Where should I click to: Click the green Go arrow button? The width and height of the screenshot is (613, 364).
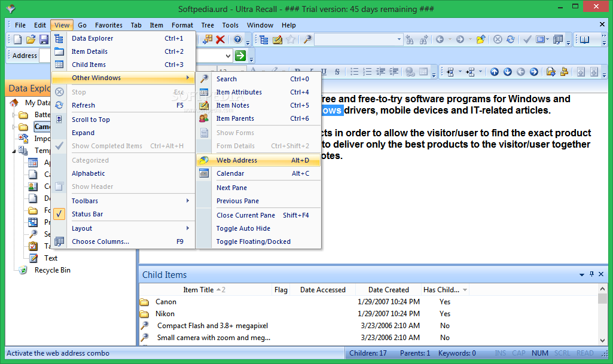point(240,56)
